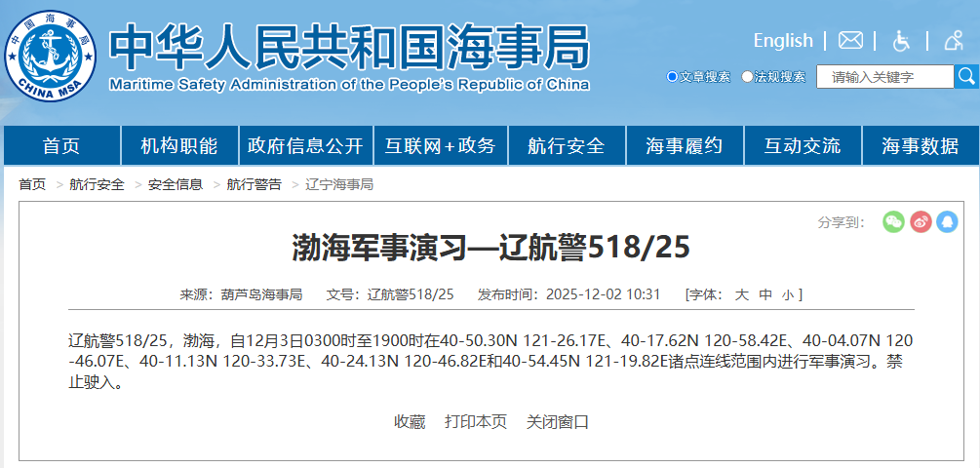Screen dimensions: 980x468
Task: Click the 打印本页 link
Action: [476, 421]
